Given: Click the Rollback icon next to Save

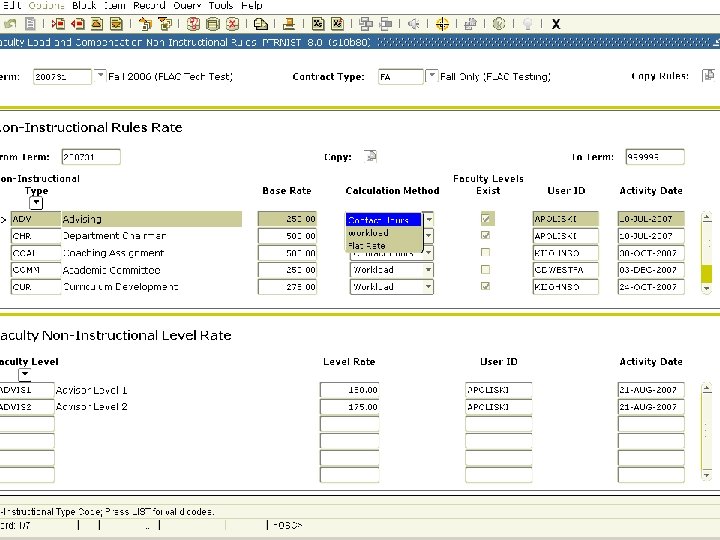Looking at the screenshot, I should pos(28,23).
